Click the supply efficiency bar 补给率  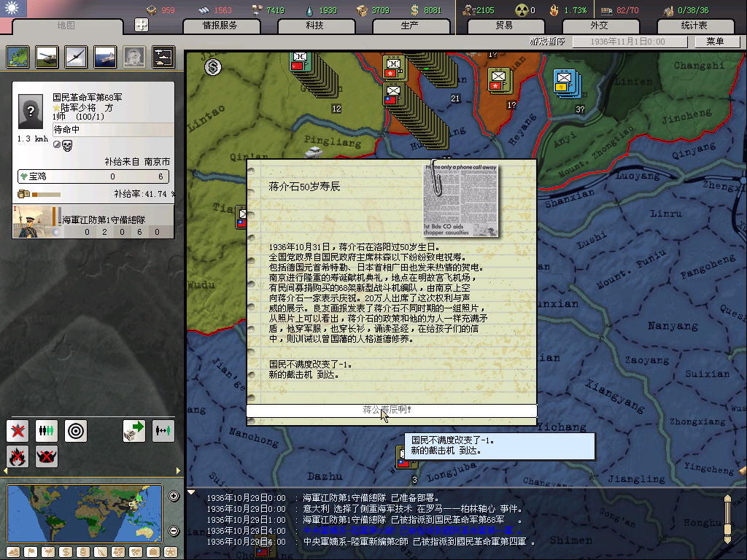[x=46, y=194]
